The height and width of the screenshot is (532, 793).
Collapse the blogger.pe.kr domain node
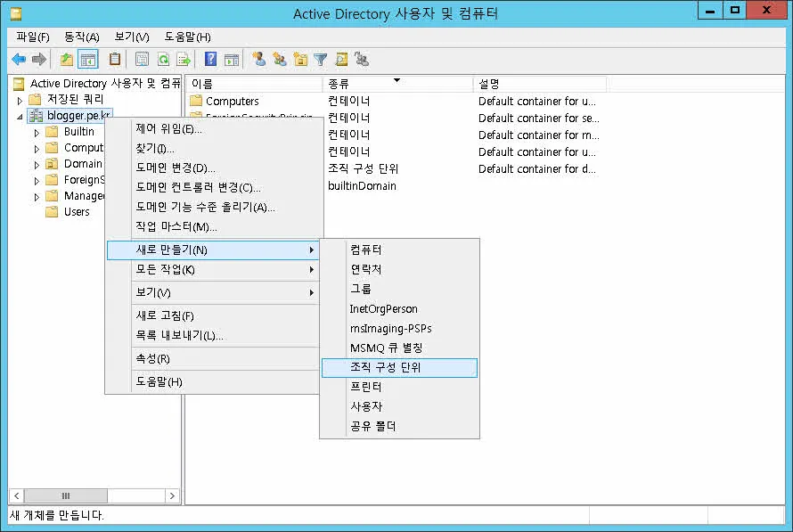19,115
